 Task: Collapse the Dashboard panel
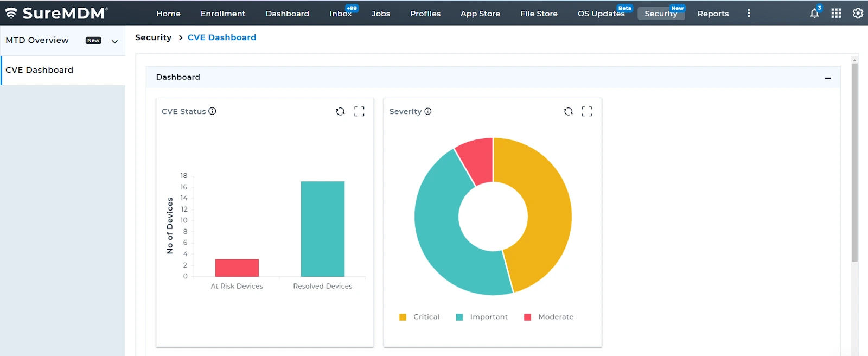tap(827, 78)
